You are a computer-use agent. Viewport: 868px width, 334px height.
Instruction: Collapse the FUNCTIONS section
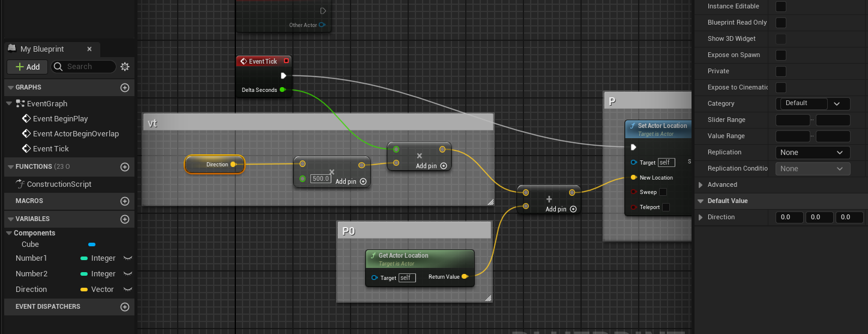[x=11, y=167]
